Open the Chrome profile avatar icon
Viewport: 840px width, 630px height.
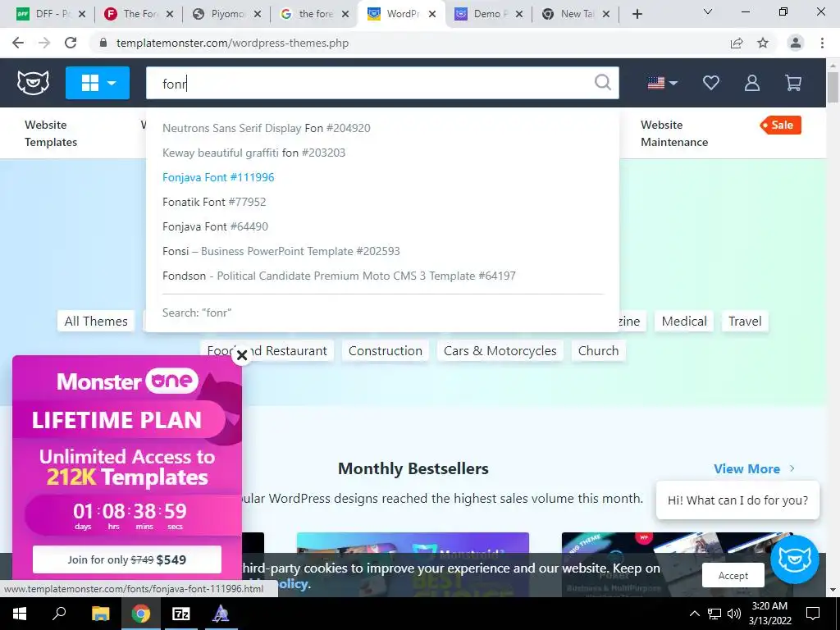point(796,43)
